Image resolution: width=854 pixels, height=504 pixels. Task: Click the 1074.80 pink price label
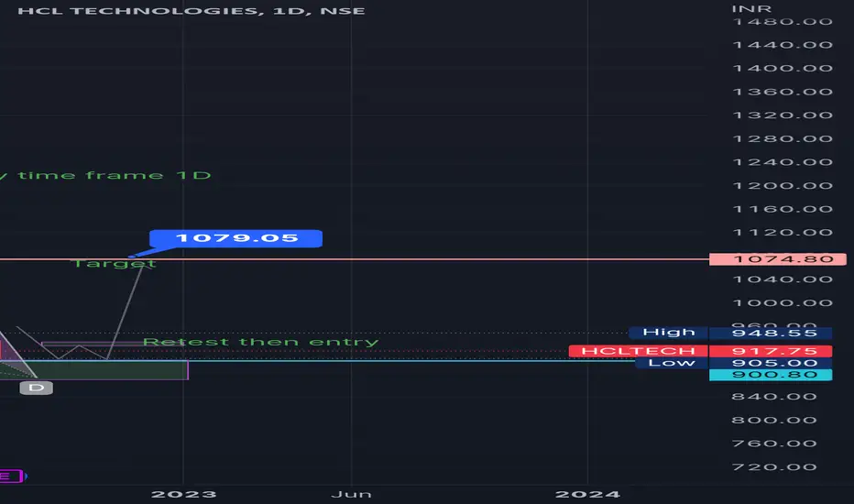778,258
